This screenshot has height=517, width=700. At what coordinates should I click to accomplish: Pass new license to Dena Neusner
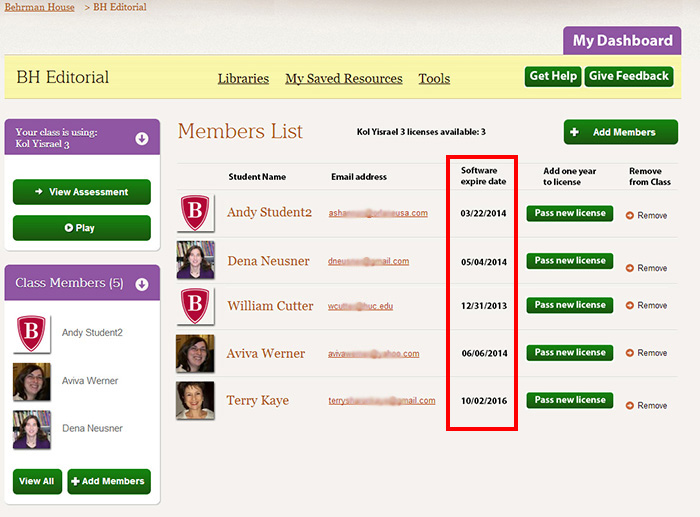tap(570, 261)
